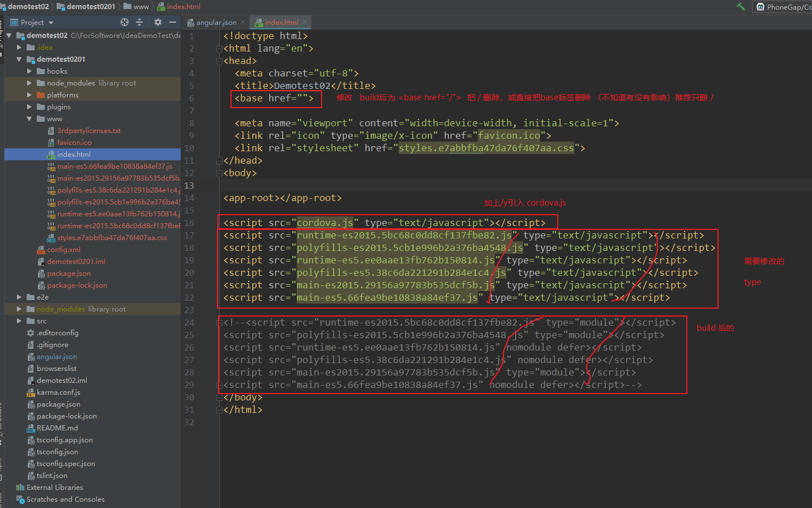812x508 pixels.
Task: Expand the hooks folder
Action: [x=29, y=71]
